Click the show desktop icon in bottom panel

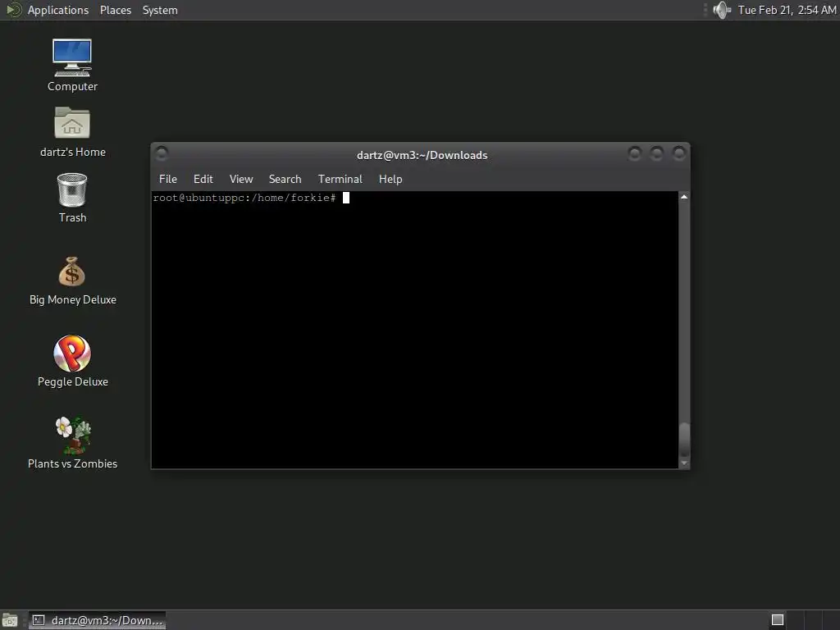tap(10, 620)
